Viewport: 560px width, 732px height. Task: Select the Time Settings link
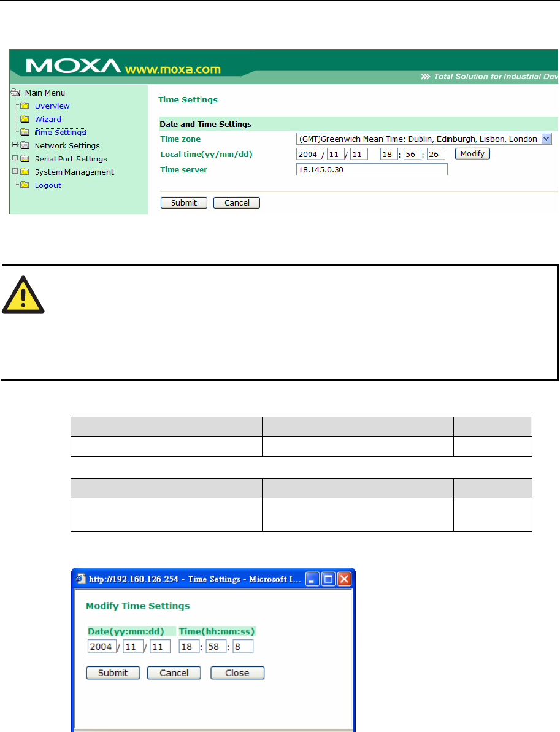tap(60, 133)
